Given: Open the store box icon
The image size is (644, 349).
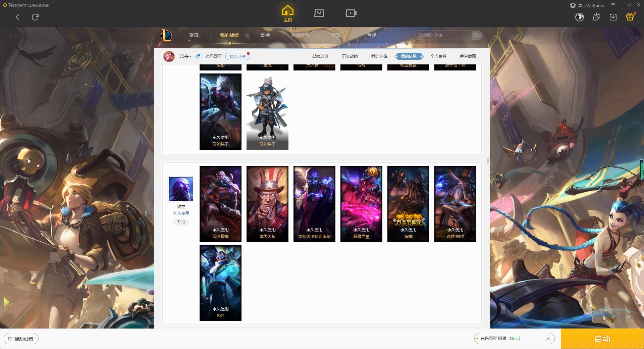Looking at the screenshot, I should click(x=319, y=13).
